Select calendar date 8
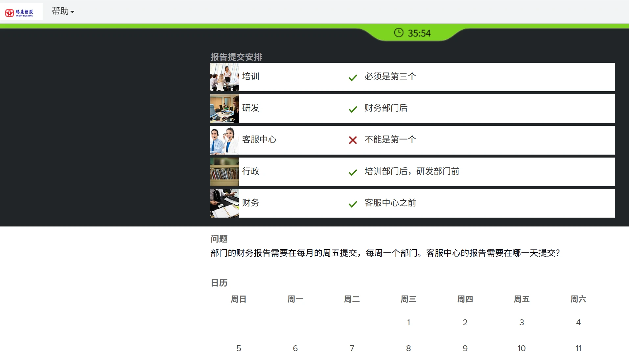 408,348
